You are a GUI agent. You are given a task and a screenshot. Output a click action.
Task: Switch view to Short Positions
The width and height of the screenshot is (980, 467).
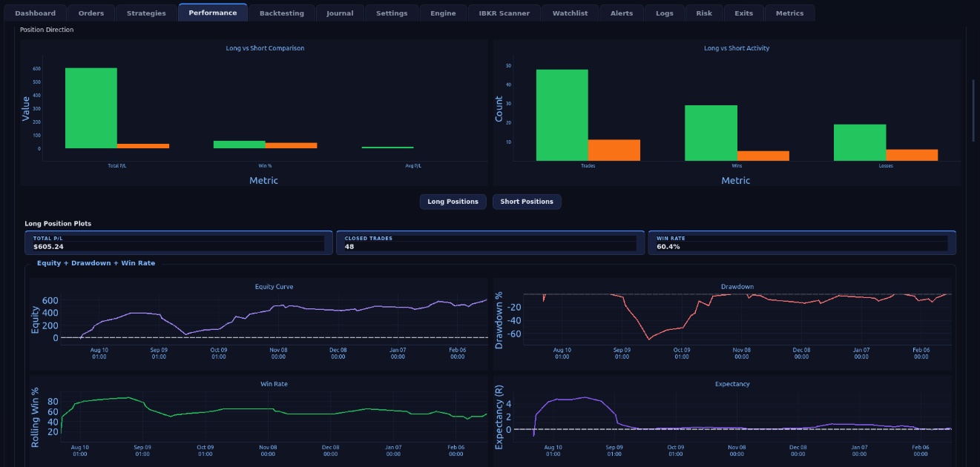(x=527, y=201)
